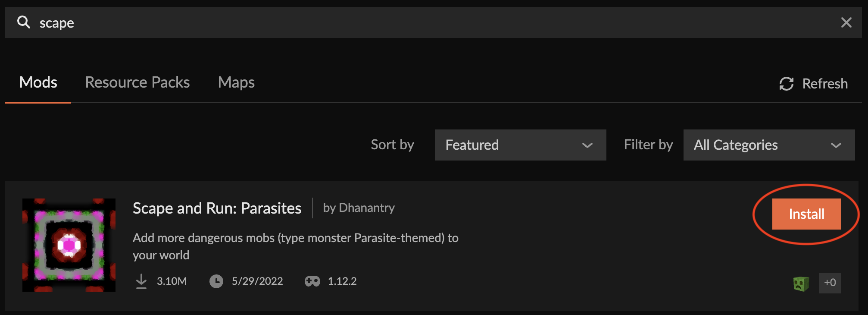The image size is (868, 315).
Task: Open author Dhanantry's profile link
Action: (366, 208)
